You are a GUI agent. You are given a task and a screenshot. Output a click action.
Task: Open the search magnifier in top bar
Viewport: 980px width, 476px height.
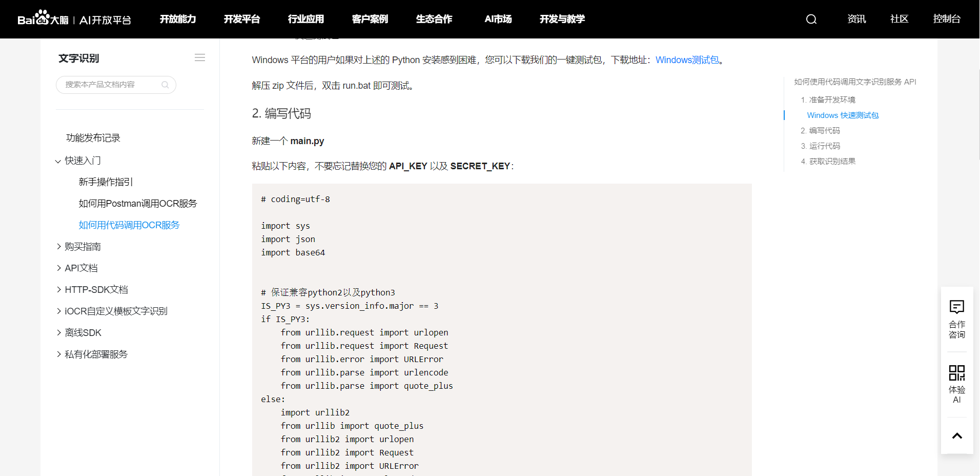pyautogui.click(x=811, y=19)
